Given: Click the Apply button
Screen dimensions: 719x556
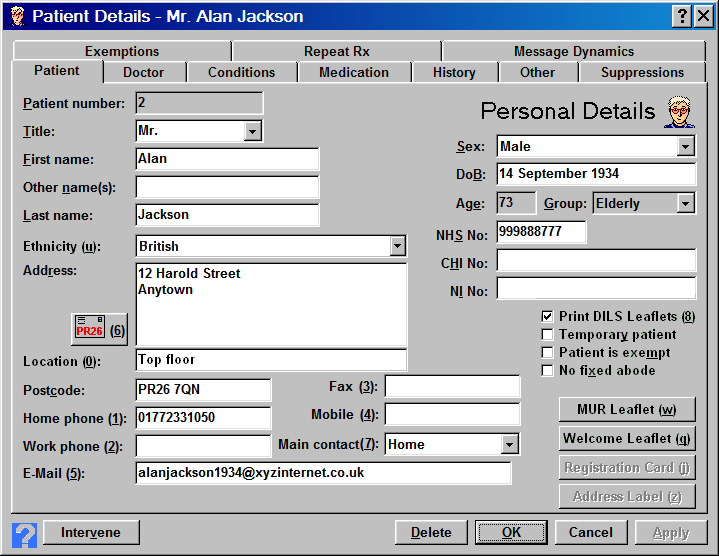Looking at the screenshot, I should pyautogui.click(x=671, y=533).
